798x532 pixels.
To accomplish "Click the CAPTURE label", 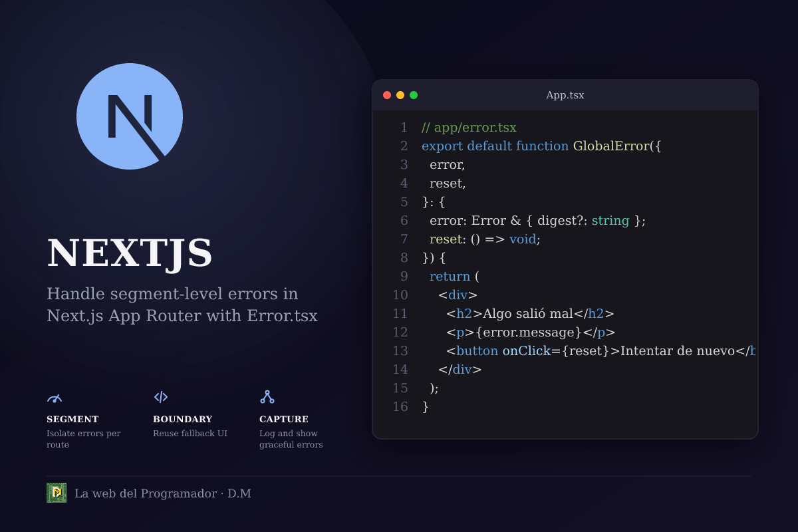I will click(284, 420).
